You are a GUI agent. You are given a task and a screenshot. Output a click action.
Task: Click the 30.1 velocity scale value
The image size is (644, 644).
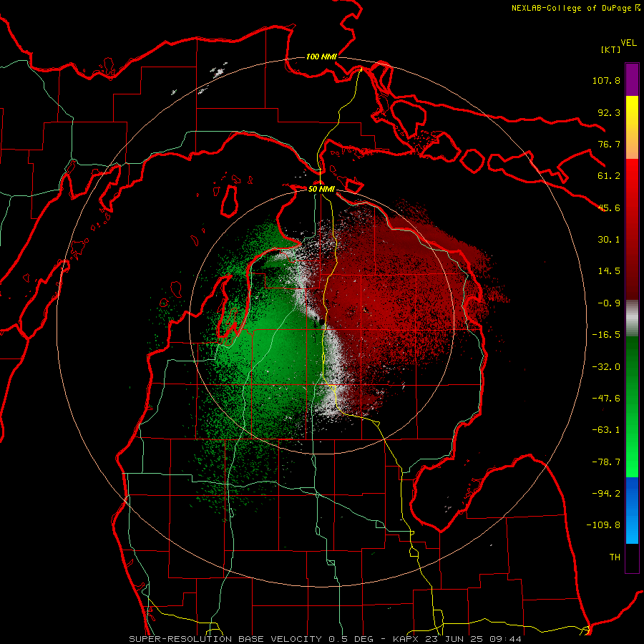tap(609, 240)
